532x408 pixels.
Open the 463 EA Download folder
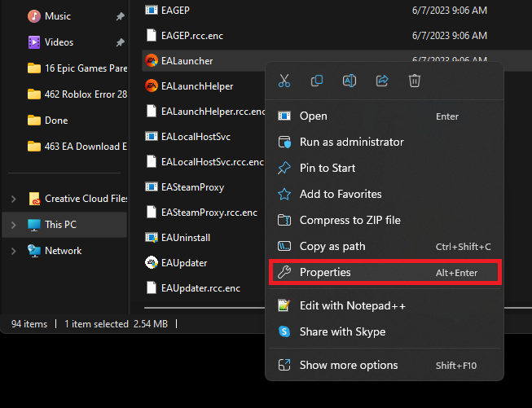(x=77, y=146)
